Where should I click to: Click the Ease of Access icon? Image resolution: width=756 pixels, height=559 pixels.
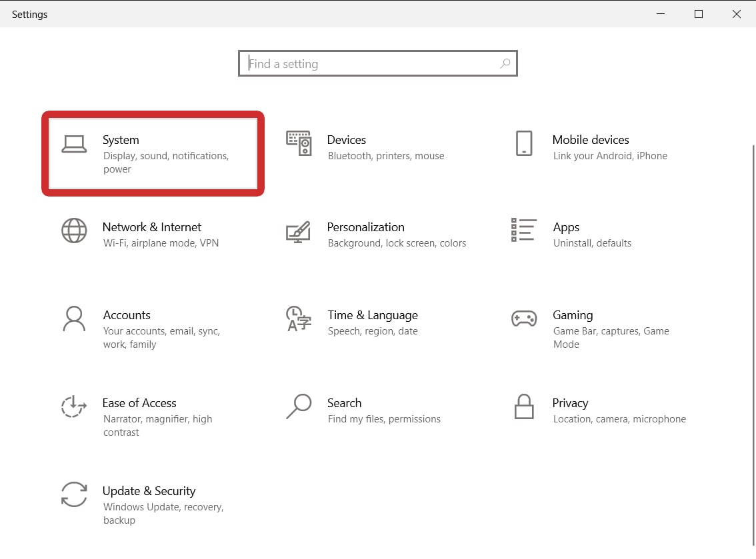[74, 406]
